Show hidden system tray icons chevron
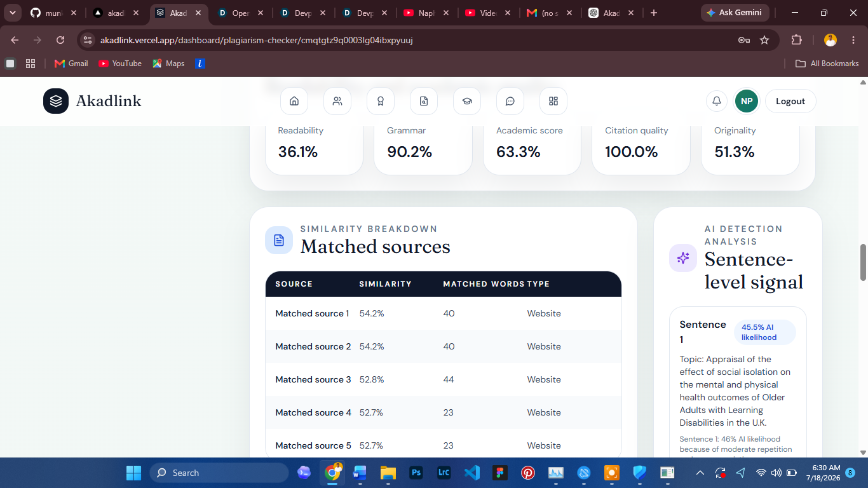 [700, 473]
